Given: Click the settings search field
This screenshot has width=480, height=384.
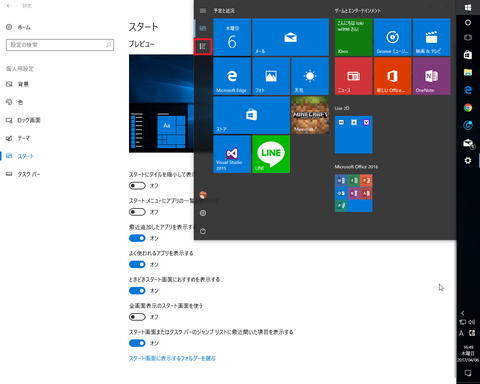Looking at the screenshot, I should tap(60, 45).
